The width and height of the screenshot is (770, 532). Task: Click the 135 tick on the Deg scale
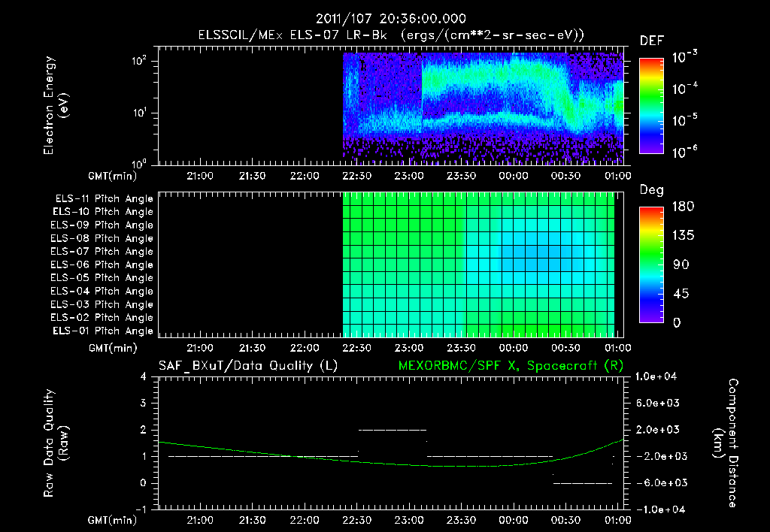(683, 236)
